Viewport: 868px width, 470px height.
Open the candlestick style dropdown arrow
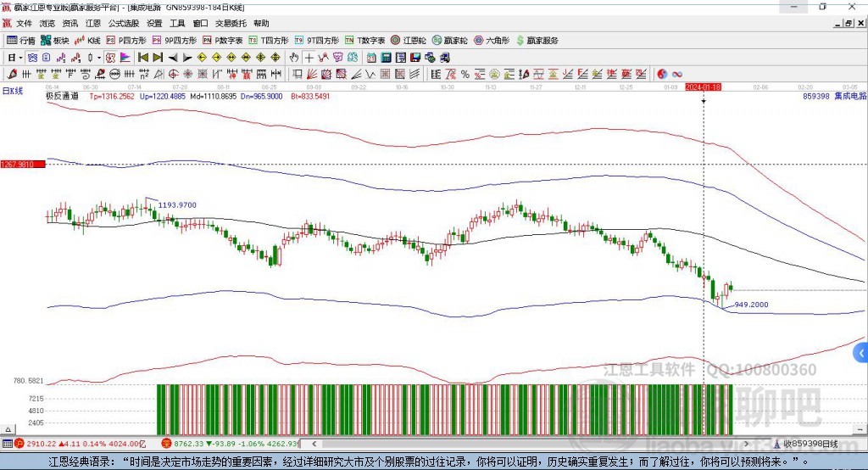[99, 57]
